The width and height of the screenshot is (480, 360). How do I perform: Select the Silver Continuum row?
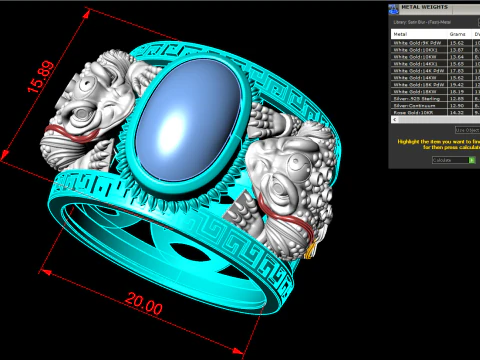pyautogui.click(x=435, y=106)
